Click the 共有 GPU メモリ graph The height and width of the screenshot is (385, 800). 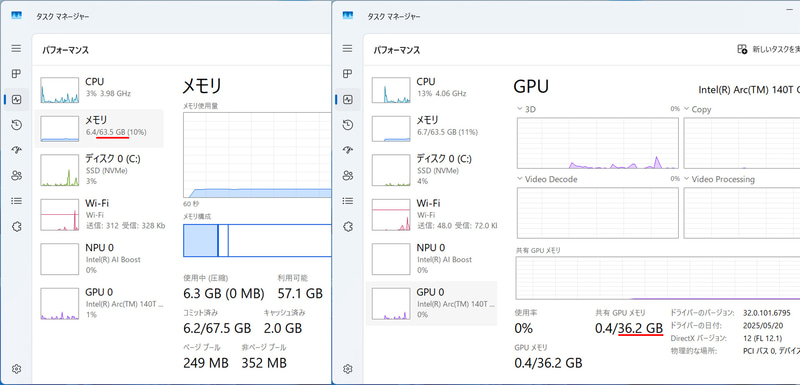pos(658,278)
